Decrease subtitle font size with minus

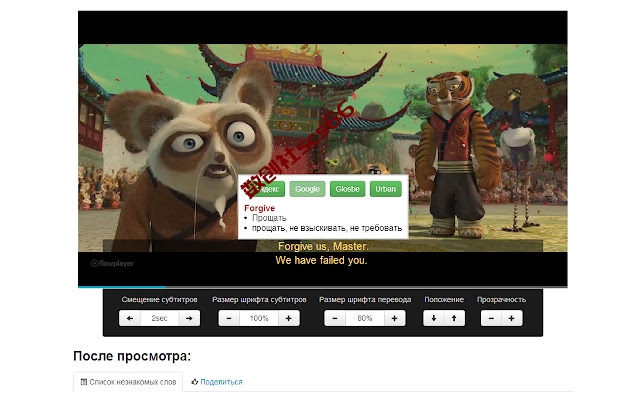tap(229, 318)
